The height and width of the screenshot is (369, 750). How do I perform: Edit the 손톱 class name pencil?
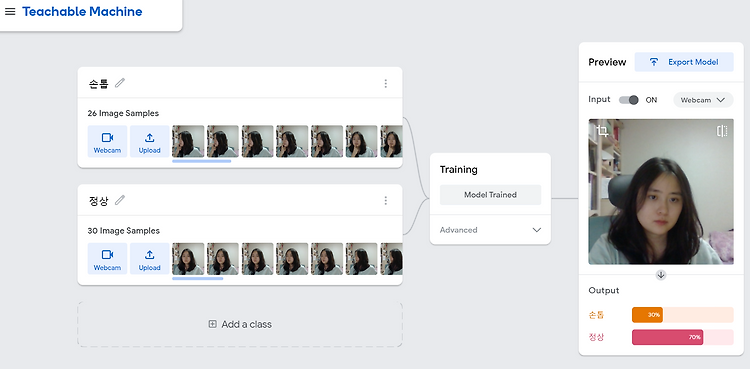point(120,83)
